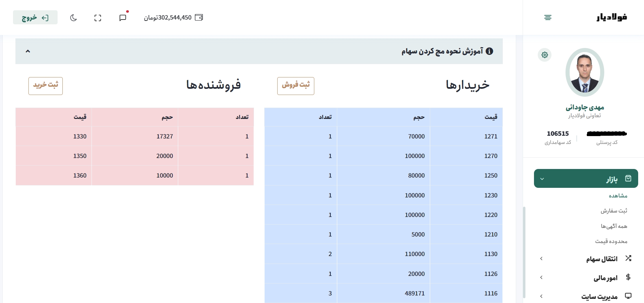Collapse the بازار sidebar menu
This screenshot has width=644, height=303.
click(542, 179)
